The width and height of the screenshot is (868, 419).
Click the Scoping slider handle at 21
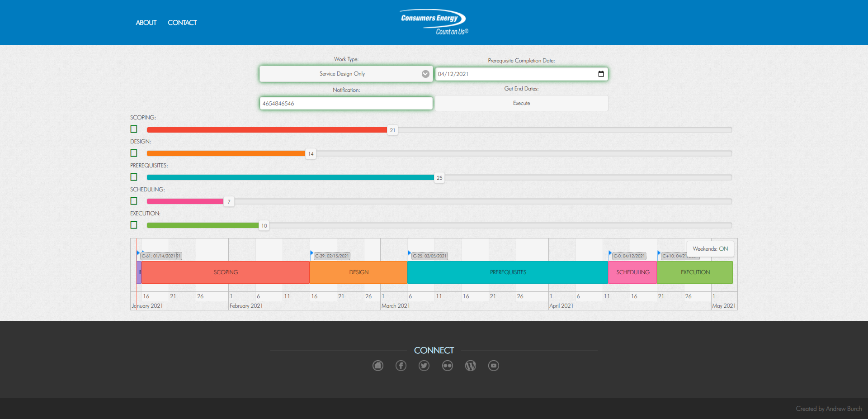[x=392, y=130]
